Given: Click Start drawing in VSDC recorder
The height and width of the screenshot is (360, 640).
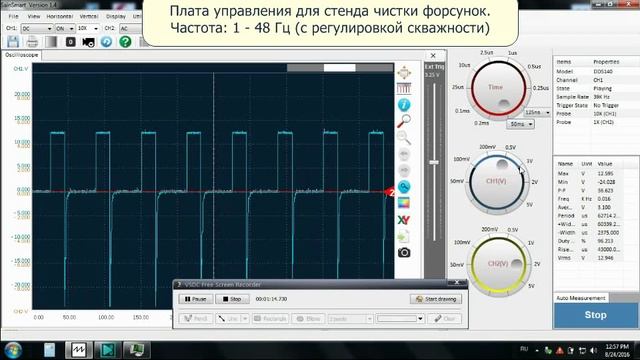Looking at the screenshot, I should [436, 299].
